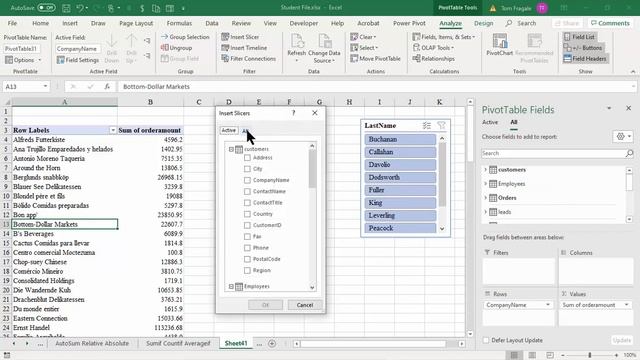The height and width of the screenshot is (360, 640).
Task: Open the PivotChart tool
Action: pos(500,45)
